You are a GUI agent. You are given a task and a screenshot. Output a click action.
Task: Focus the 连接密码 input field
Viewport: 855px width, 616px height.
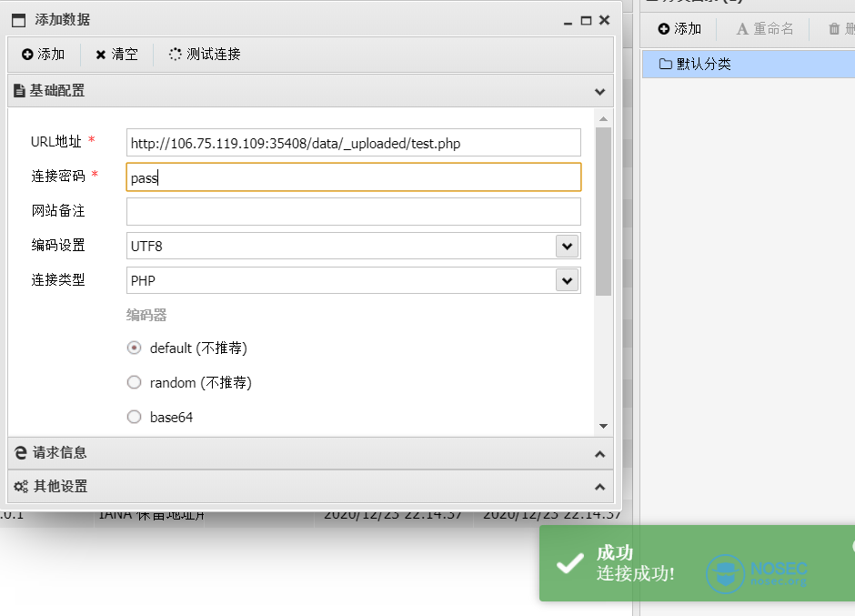(x=353, y=177)
